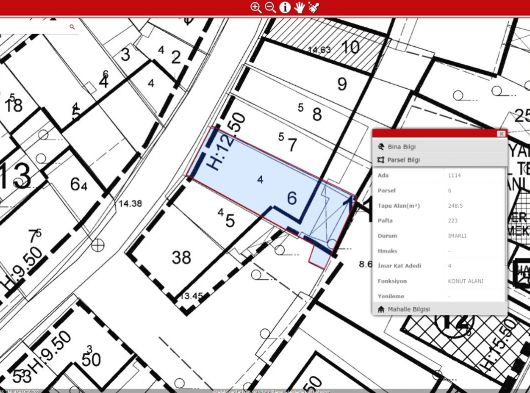
Task: Close the parcel info popup
Action: (501, 134)
